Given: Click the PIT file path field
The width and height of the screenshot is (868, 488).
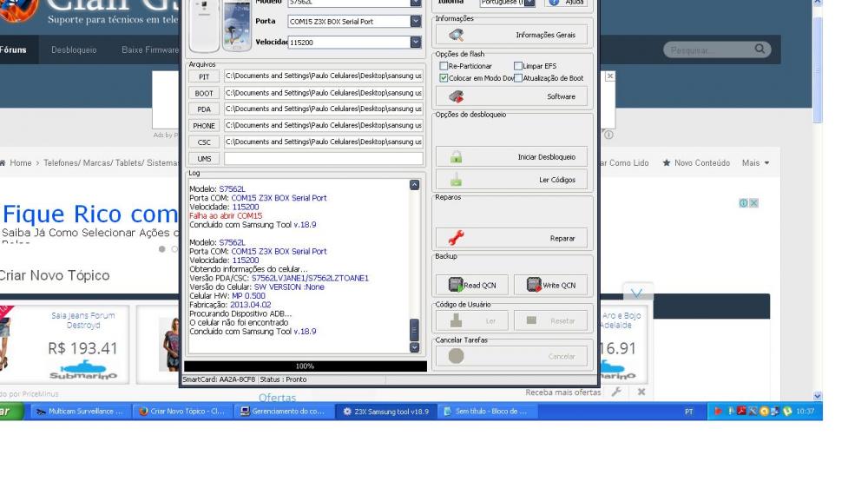Looking at the screenshot, I should (323, 76).
